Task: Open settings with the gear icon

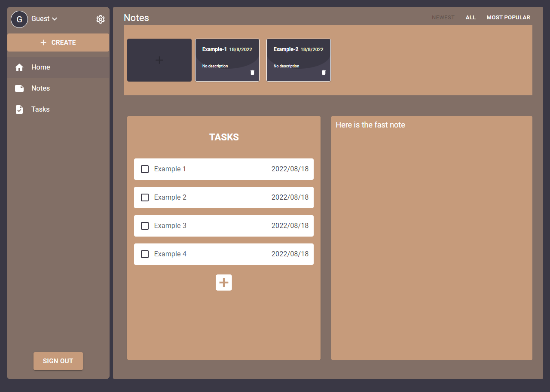Action: 100,19
